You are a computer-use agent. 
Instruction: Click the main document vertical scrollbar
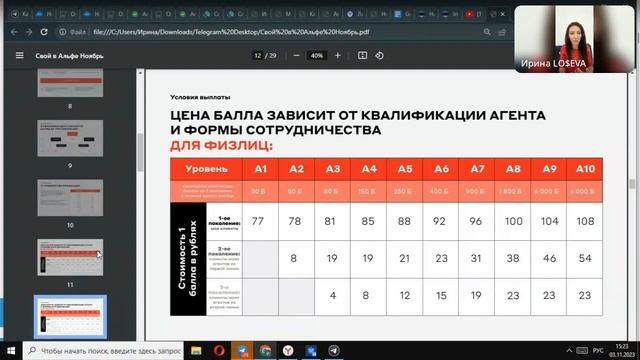(633, 184)
